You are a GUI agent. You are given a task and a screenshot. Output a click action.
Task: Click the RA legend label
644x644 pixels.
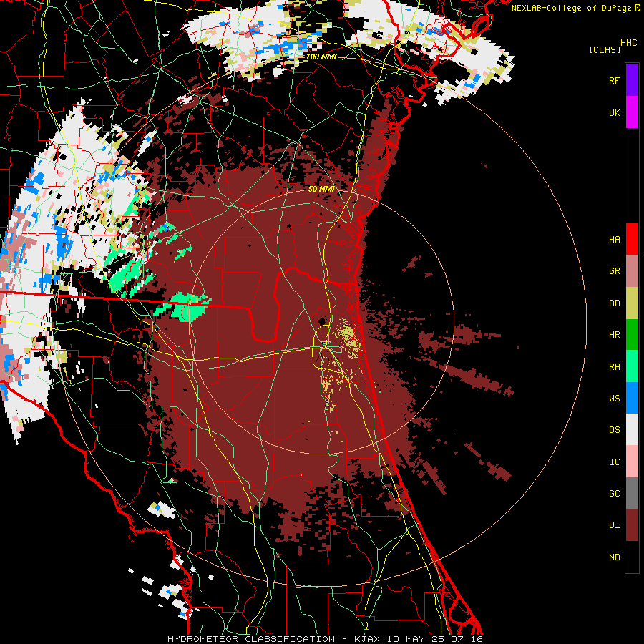(x=614, y=367)
